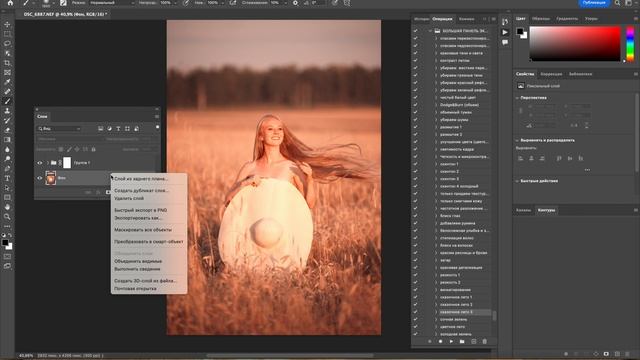The image size is (640, 360).
Task: Switch to the Контуры tab
Action: click(x=546, y=210)
